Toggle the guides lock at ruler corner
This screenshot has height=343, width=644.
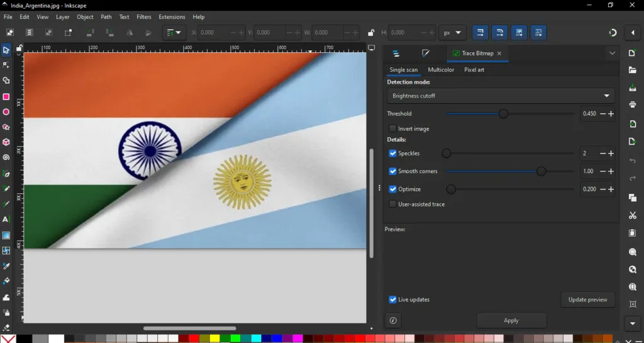[x=19, y=48]
